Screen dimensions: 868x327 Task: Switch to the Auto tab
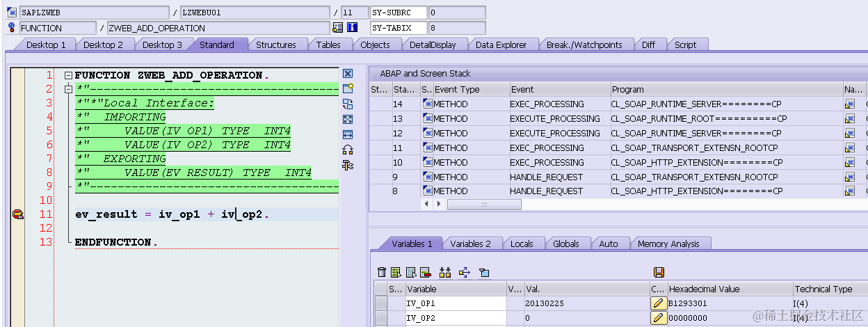[609, 244]
